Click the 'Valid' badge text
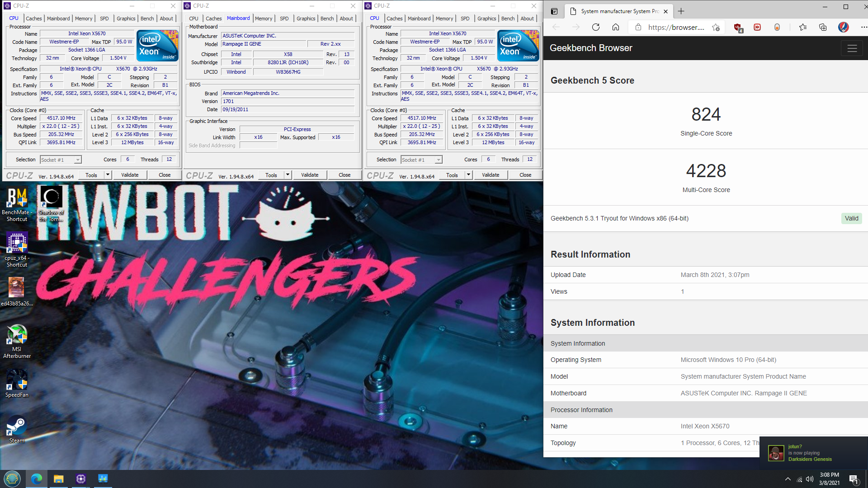 [852, 218]
